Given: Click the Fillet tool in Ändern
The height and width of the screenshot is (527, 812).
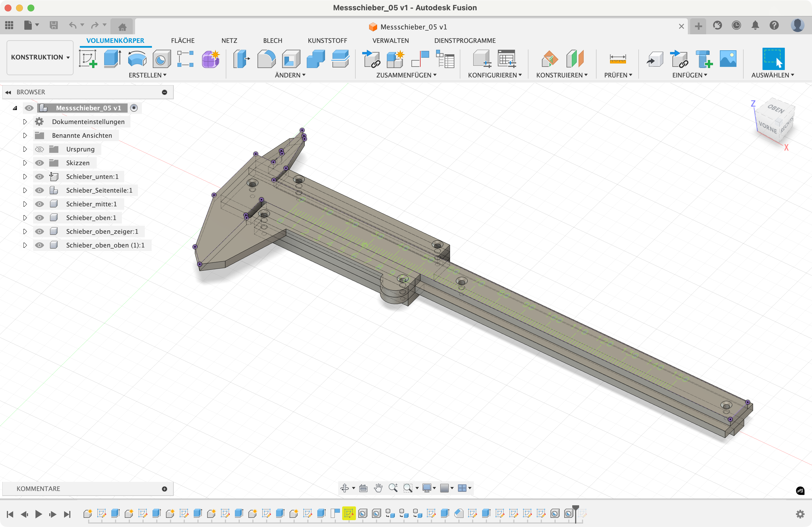Looking at the screenshot, I should [266, 59].
